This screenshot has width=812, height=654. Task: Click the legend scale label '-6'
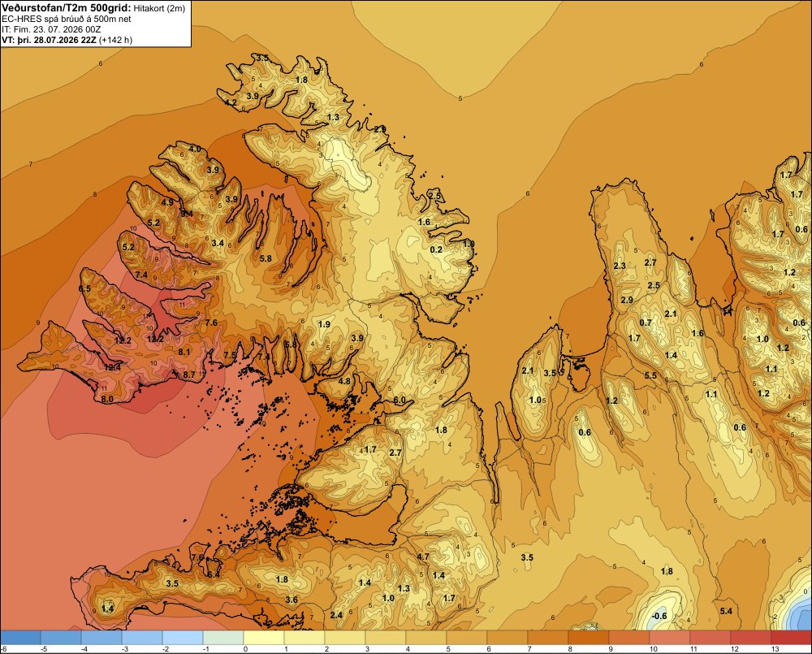[x=3, y=649]
